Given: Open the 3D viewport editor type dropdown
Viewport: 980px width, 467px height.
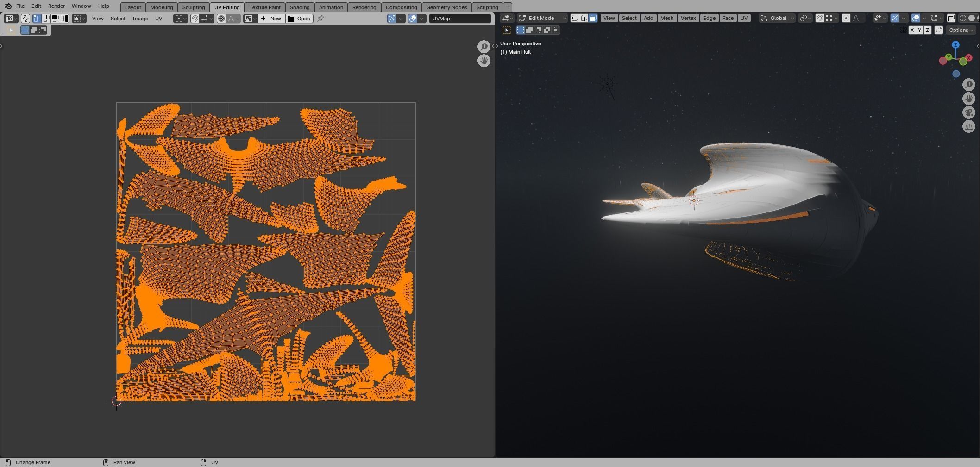Looking at the screenshot, I should [508, 18].
